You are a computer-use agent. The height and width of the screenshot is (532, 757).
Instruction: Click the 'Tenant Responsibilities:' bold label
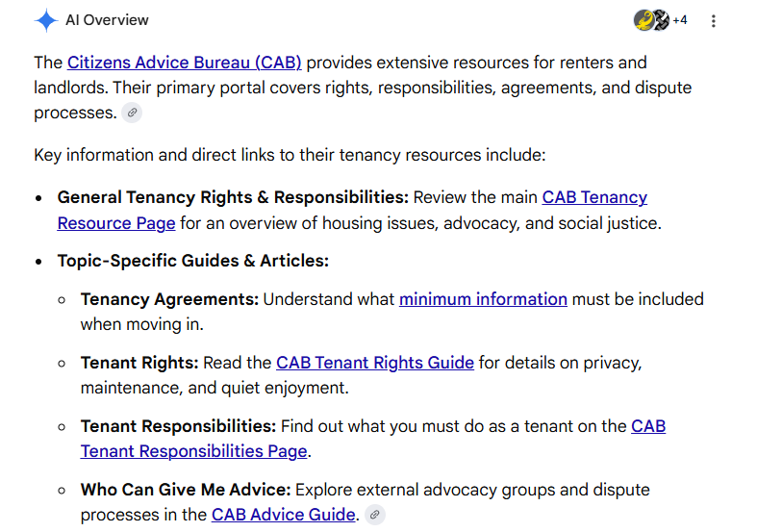pos(178,426)
